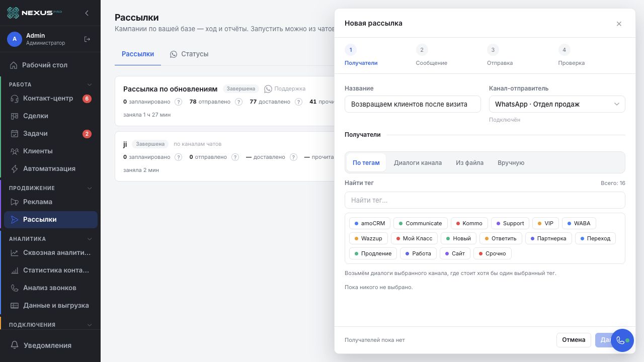Navigate to Клиенты
This screenshot has width=644, height=362.
50,151
